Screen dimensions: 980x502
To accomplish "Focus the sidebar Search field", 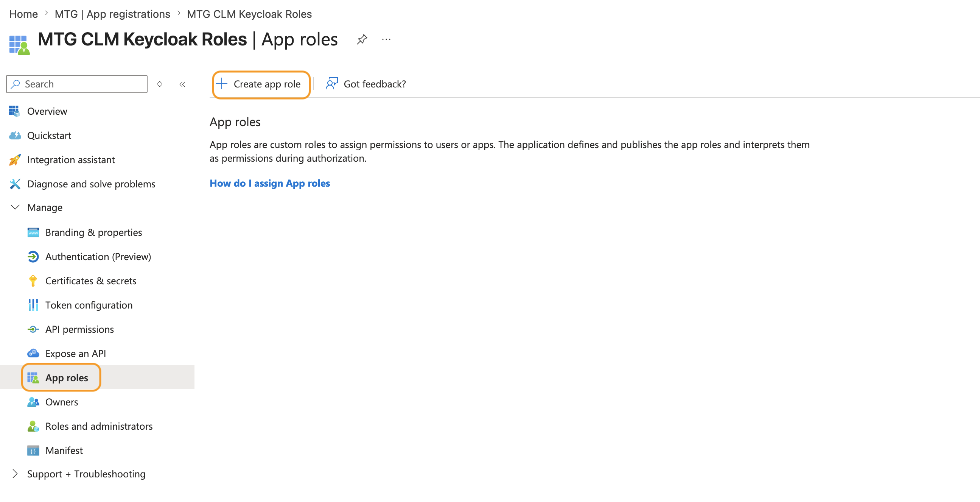I will pyautogui.click(x=77, y=84).
